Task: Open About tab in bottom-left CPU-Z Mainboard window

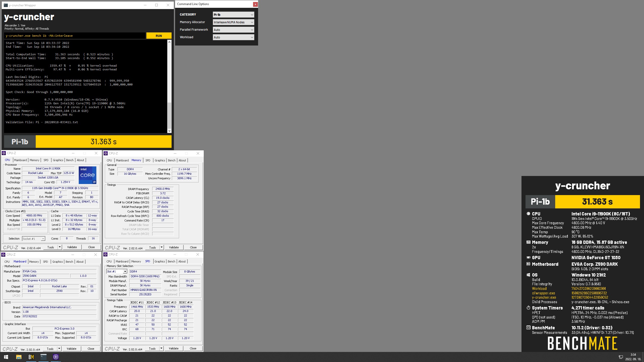Action: coord(80,262)
